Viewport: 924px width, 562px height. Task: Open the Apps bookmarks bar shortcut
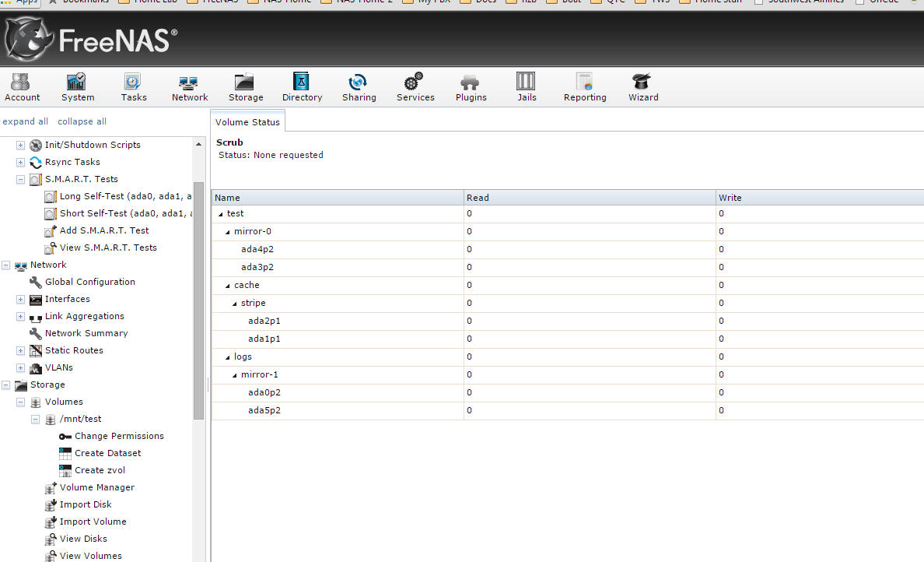[x=20, y=2]
